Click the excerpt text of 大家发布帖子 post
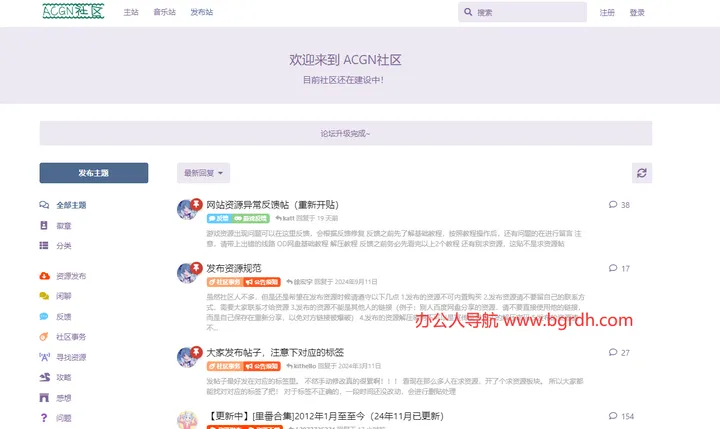The height and width of the screenshot is (429, 720). tap(395, 386)
